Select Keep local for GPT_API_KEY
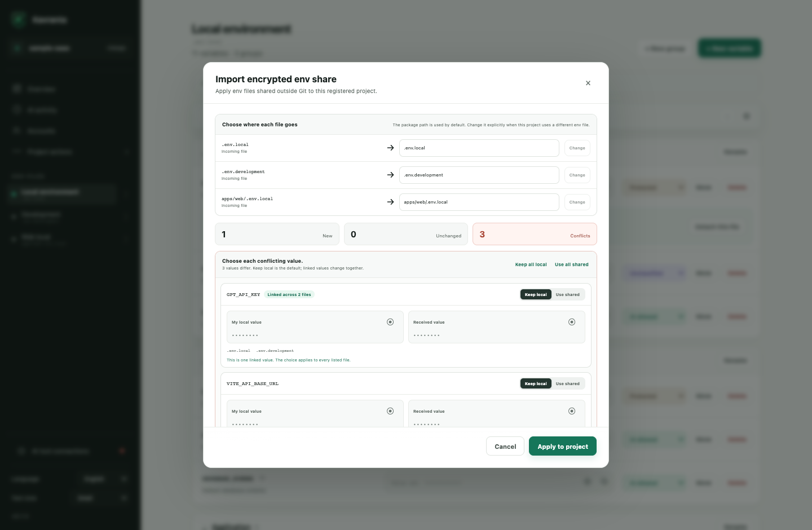This screenshot has height=530, width=812. coord(536,294)
